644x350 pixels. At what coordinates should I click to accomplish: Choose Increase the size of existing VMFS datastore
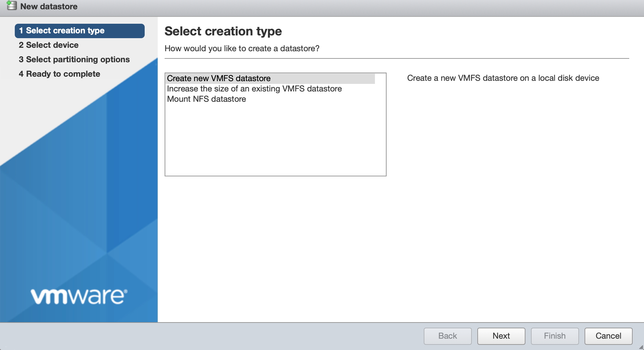pos(254,89)
